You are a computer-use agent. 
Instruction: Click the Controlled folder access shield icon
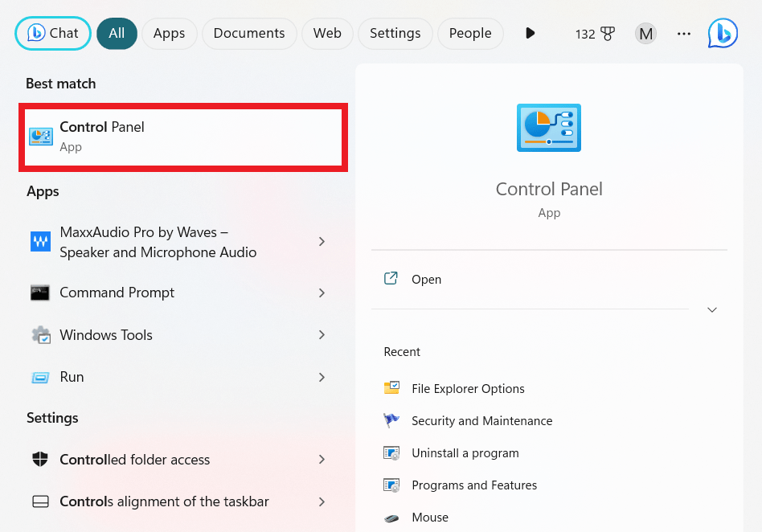tap(39, 459)
